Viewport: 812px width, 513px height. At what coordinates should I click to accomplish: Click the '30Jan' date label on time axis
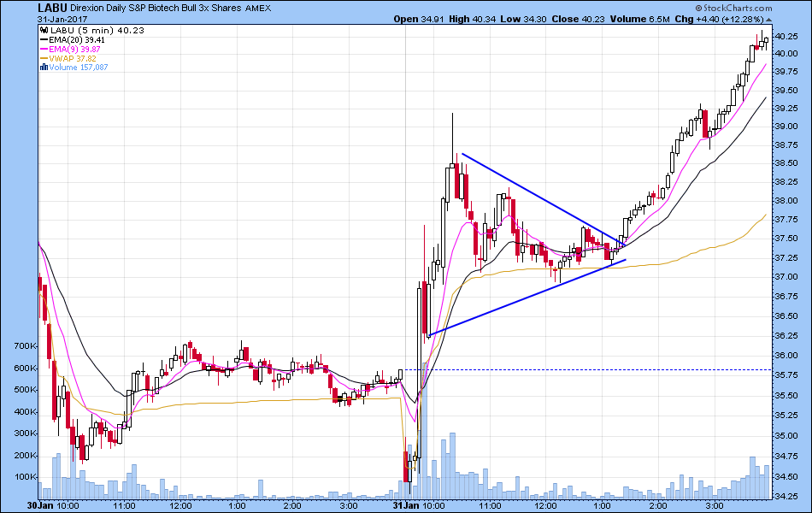tap(39, 506)
